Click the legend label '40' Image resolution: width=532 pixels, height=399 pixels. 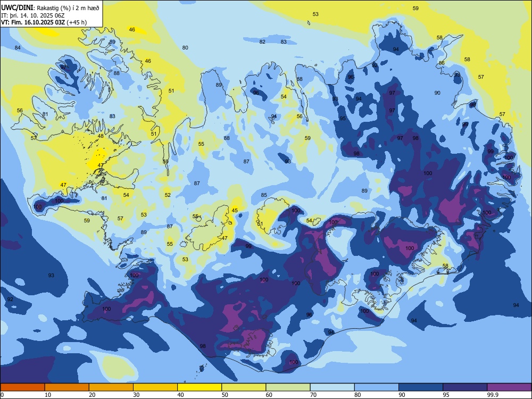(x=180, y=395)
